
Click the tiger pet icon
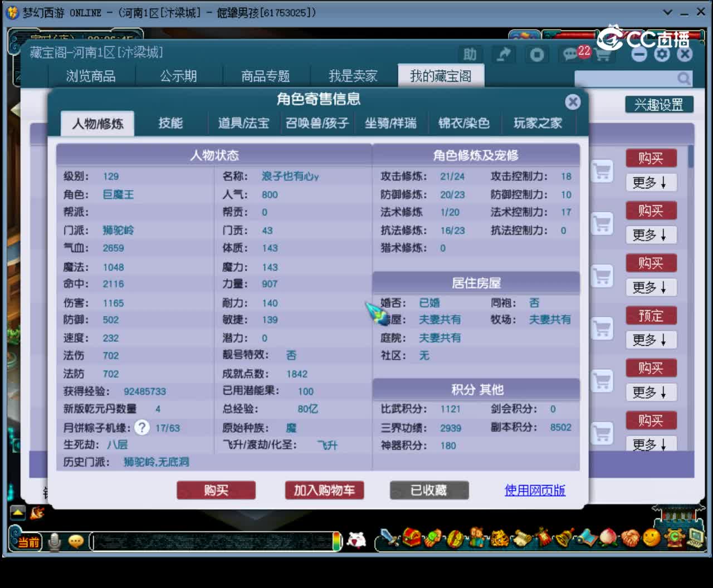(500, 538)
